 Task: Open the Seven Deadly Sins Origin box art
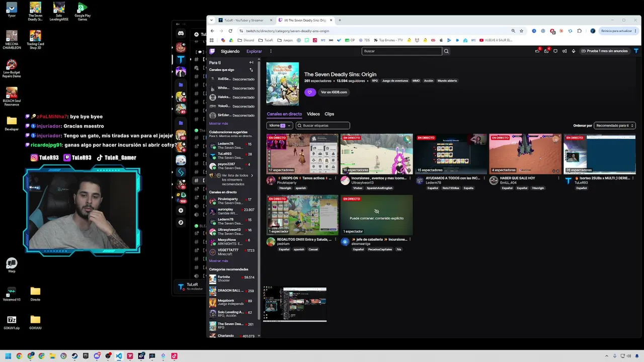[282, 84]
